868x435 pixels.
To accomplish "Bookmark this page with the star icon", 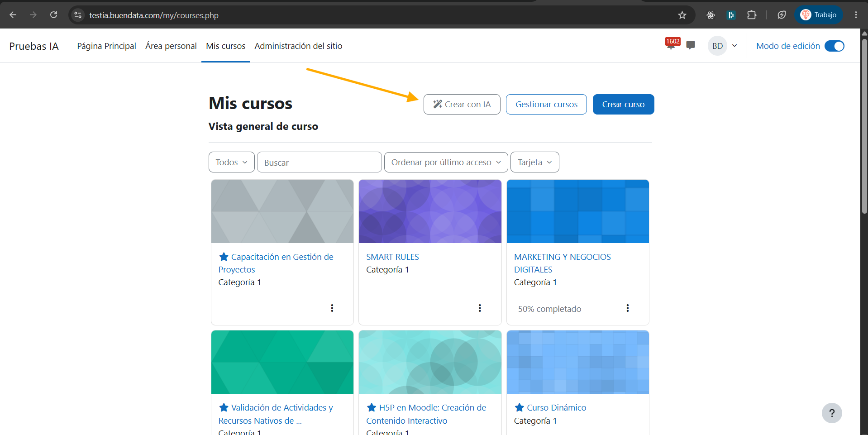I will pyautogui.click(x=682, y=15).
